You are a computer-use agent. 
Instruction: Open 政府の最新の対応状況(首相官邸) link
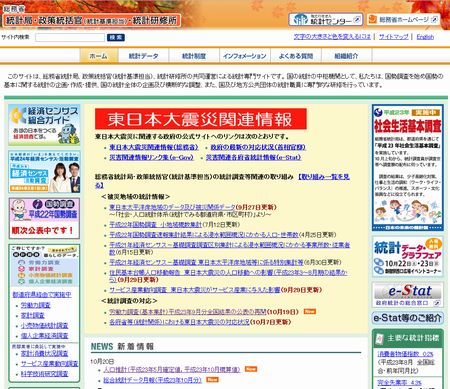(x=258, y=147)
